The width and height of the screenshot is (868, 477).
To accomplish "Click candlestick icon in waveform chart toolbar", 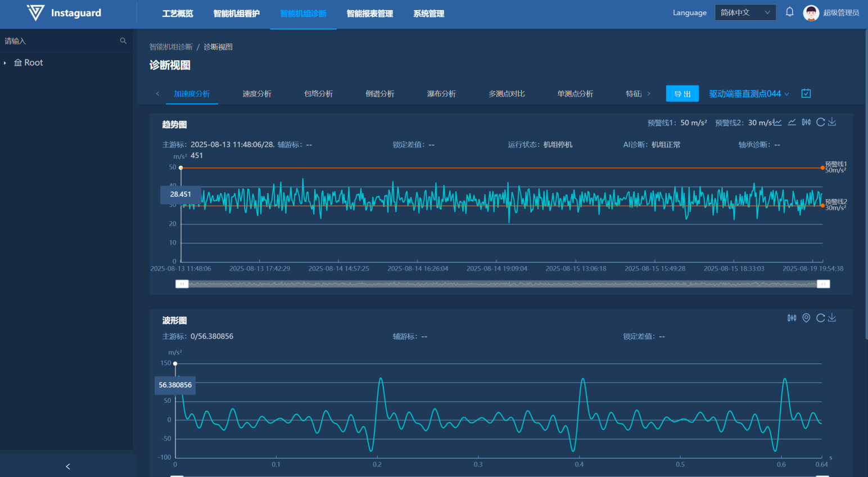I will (x=792, y=318).
